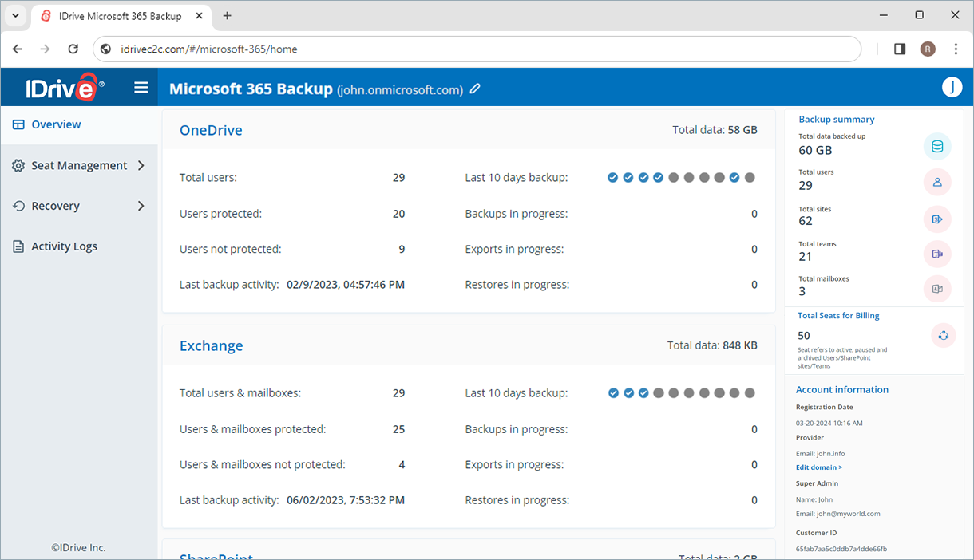The height and width of the screenshot is (560, 974).
Task: Select the Total users icon in the summary panel
Action: point(937,182)
